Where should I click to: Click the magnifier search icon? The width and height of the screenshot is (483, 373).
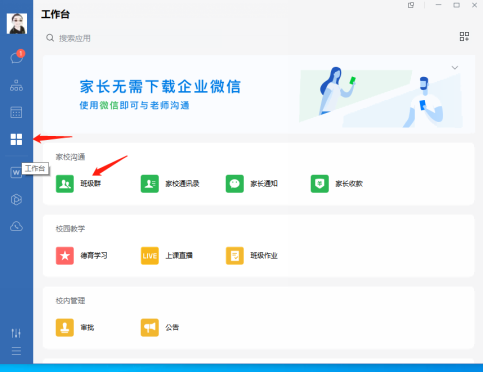click(50, 38)
